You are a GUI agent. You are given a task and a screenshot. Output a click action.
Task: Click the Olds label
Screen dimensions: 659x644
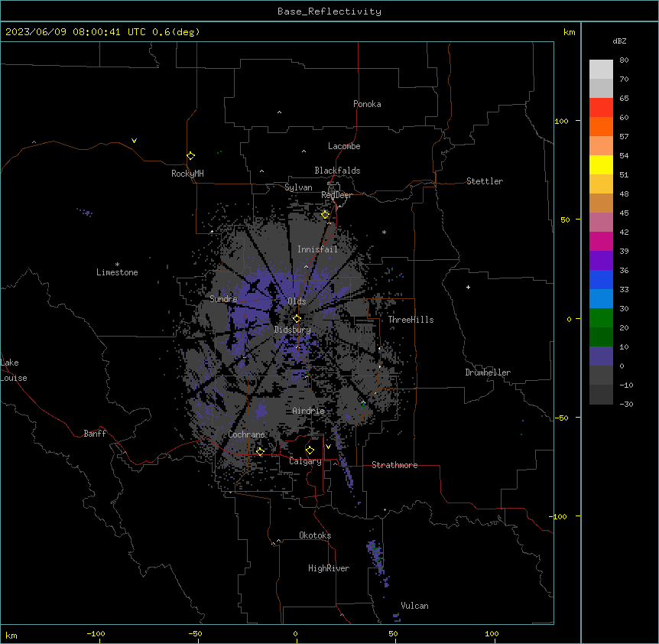pos(297,301)
